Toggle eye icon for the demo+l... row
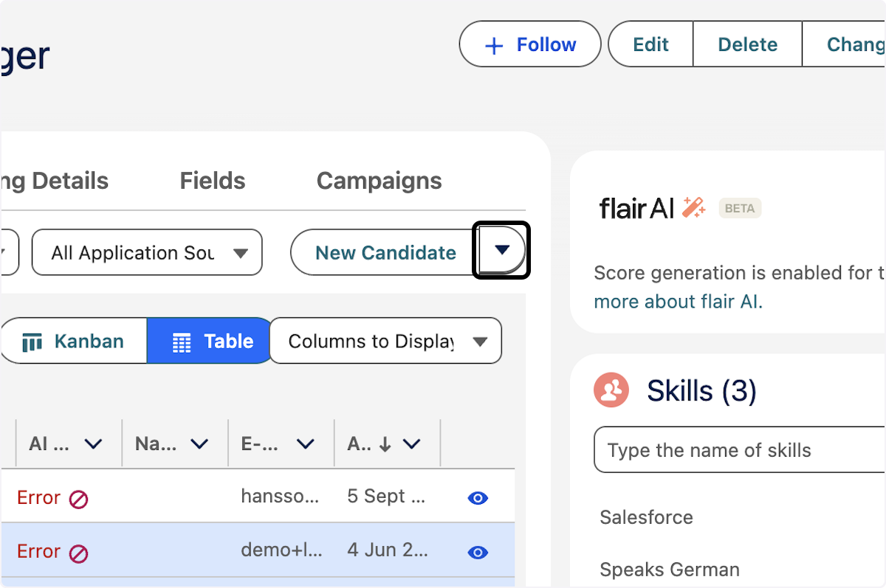The height and width of the screenshot is (588, 886). pyautogui.click(x=478, y=552)
